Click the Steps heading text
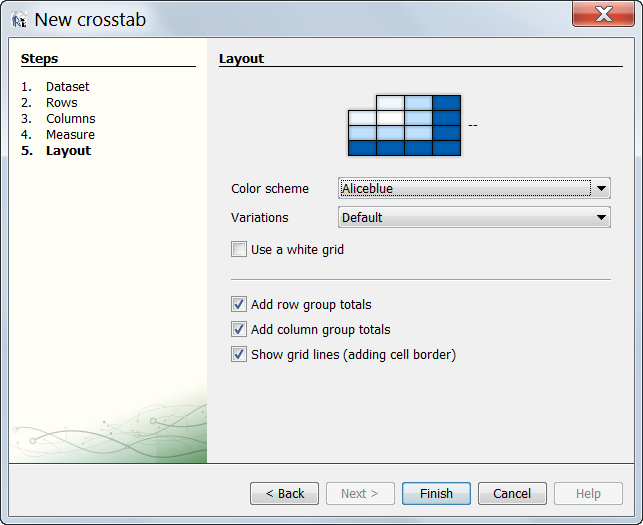The width and height of the screenshot is (643, 525). [39, 59]
